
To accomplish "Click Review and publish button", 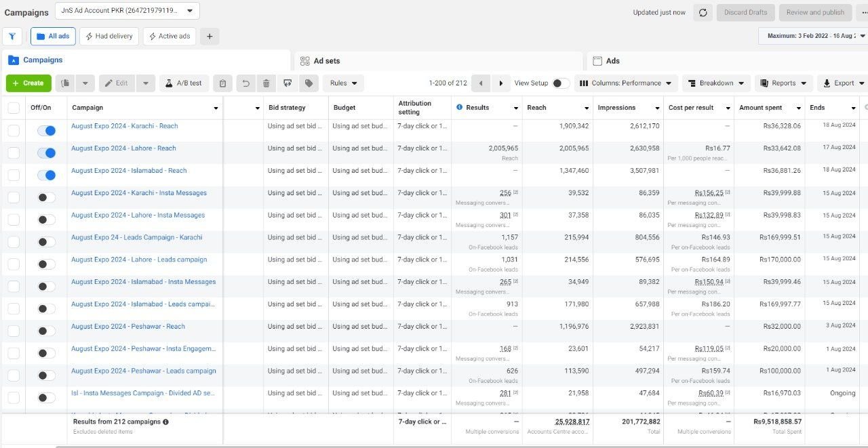I will 815,12.
